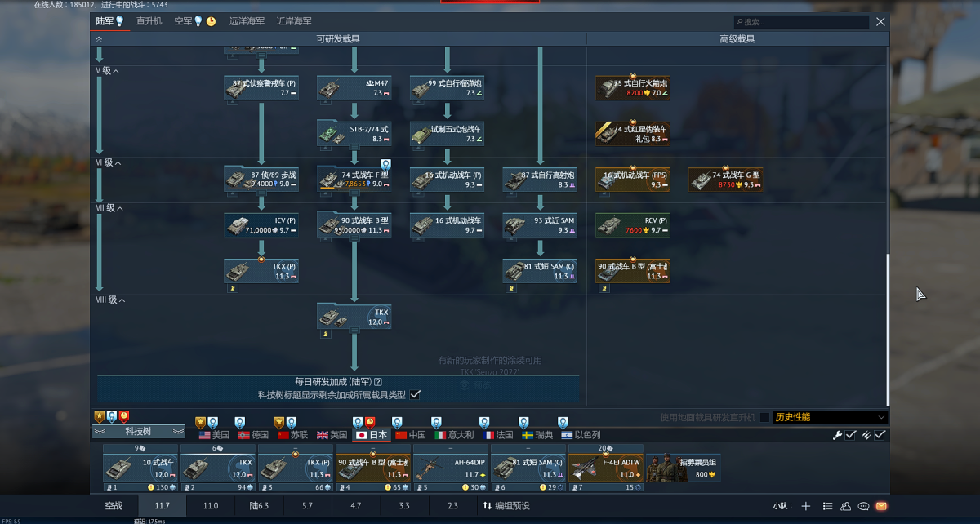The image size is (980, 524).
Task: Select the 81 式短 SAM (C) crew slot
Action: coord(528,468)
